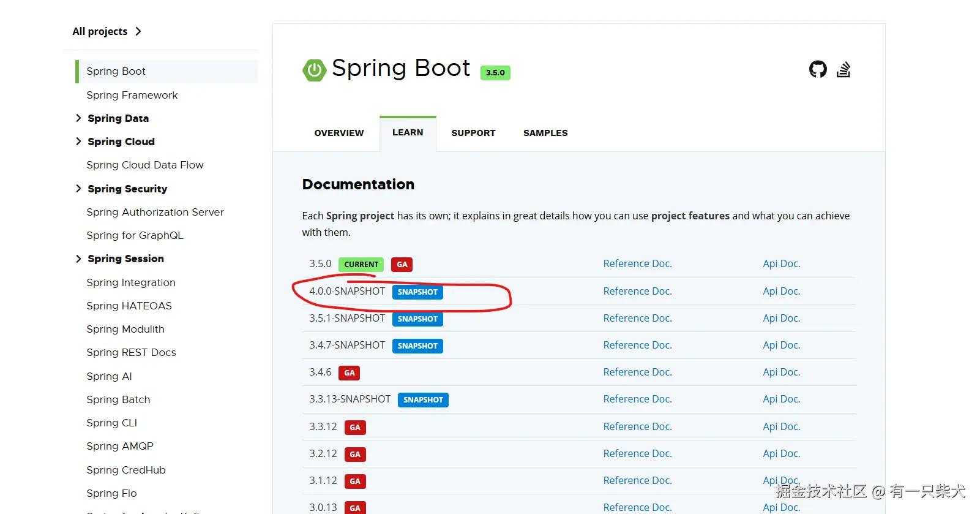Open Spring Cloud in sidebar

coord(121,142)
